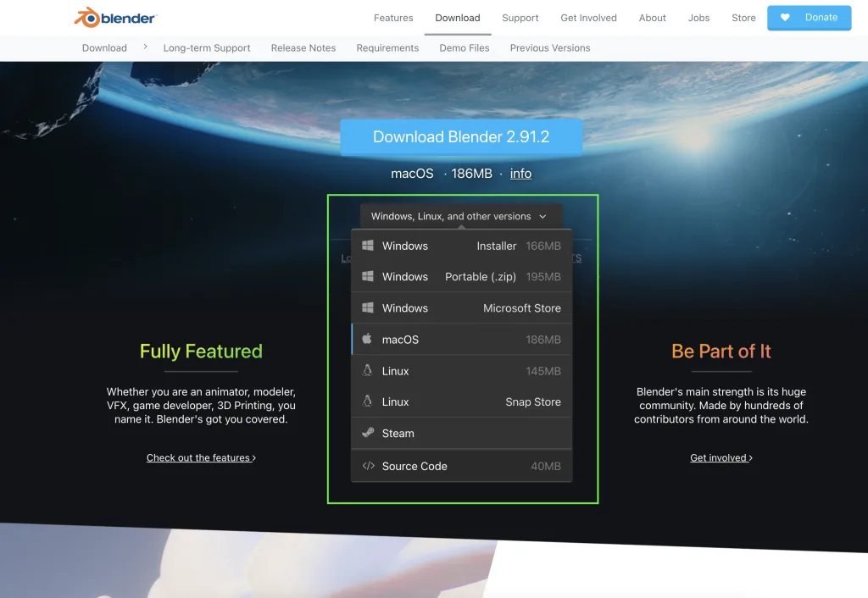Open Previous Versions link
Image resolution: width=868 pixels, height=598 pixels.
point(549,48)
